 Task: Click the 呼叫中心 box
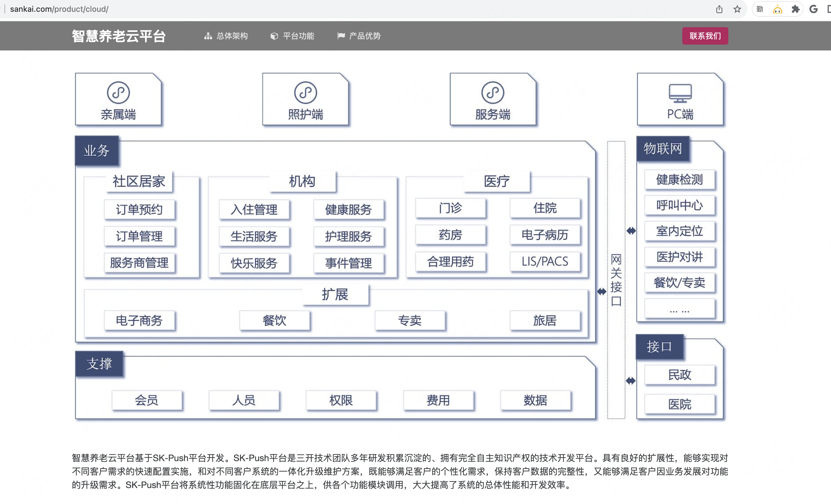[x=680, y=205]
